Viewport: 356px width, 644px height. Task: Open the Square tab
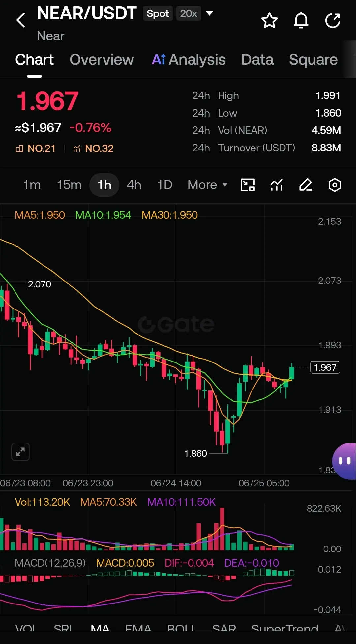tap(313, 60)
